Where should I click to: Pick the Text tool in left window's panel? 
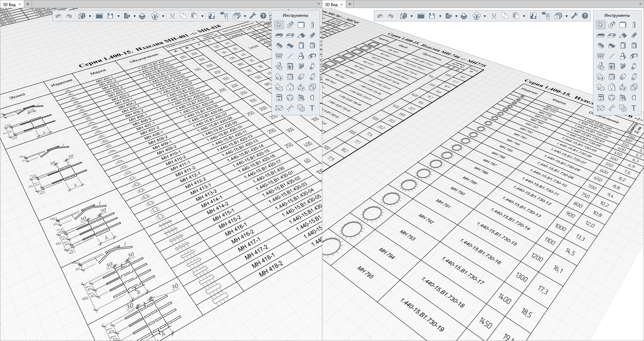[x=312, y=108]
